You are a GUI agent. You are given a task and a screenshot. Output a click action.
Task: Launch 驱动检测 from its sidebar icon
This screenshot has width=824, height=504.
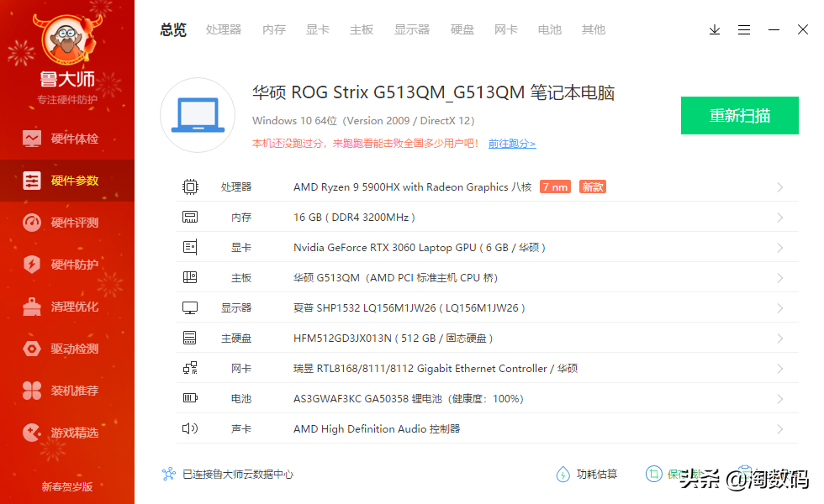point(32,349)
